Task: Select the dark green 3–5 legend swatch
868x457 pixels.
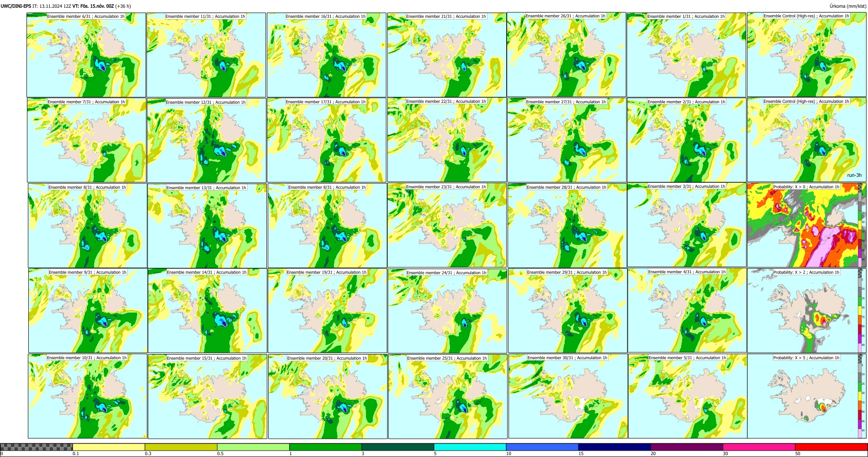Action: (x=397, y=447)
